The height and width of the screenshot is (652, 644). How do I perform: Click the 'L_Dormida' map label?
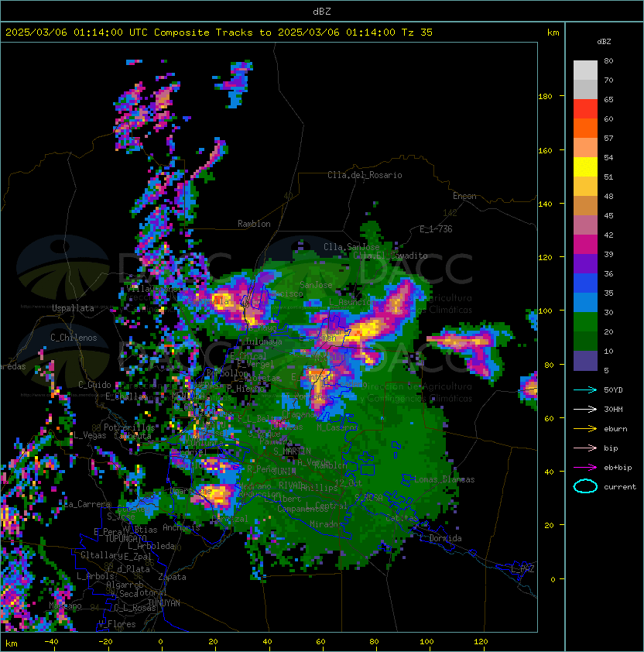pos(440,538)
